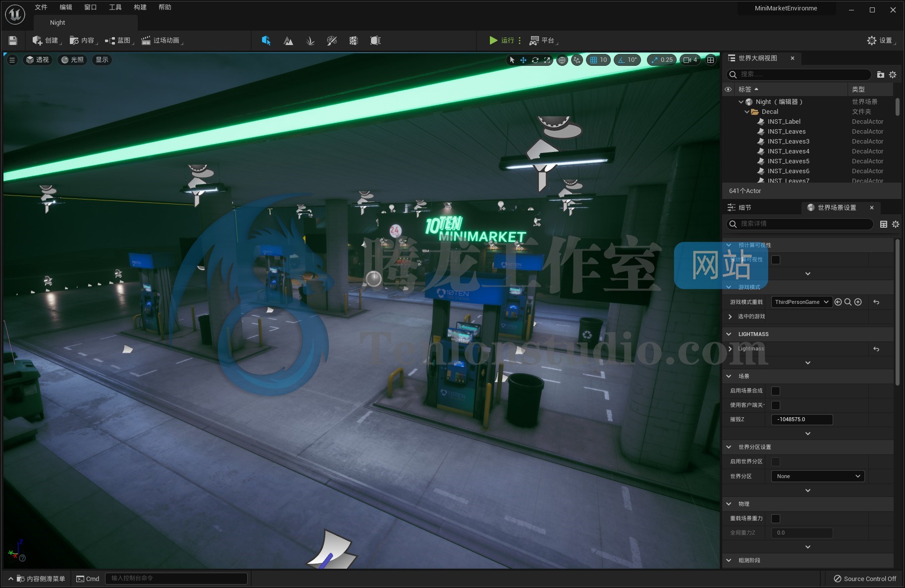905x588 pixels.
Task: Choose the select objects tool in viewport
Action: [512, 60]
